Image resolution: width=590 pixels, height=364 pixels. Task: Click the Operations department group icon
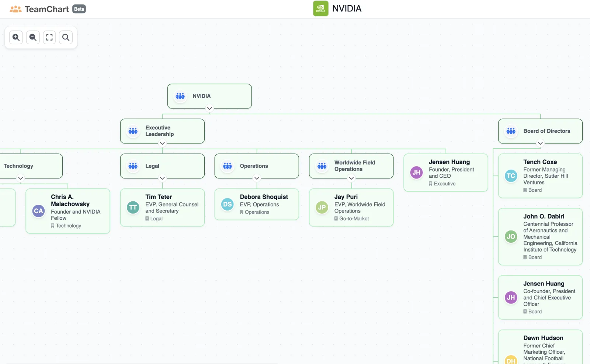228,166
